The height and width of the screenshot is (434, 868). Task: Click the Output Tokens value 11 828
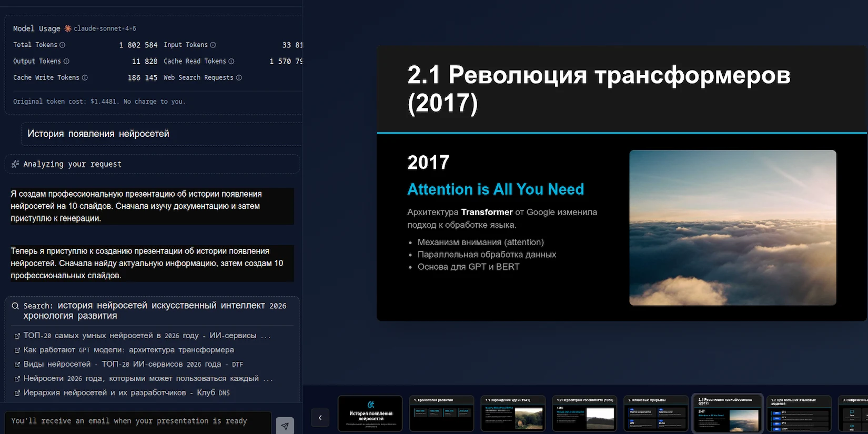point(145,62)
